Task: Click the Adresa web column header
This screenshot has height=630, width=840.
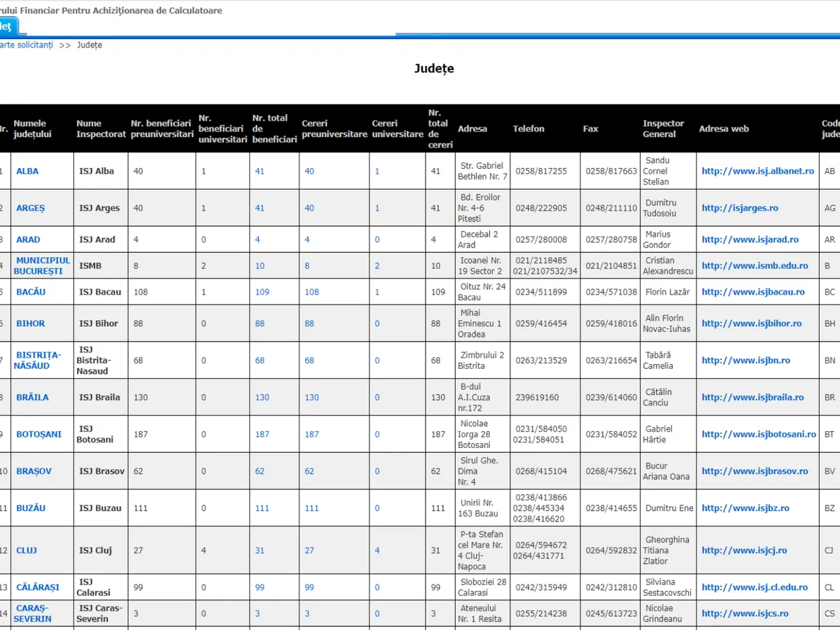Action: tap(724, 129)
